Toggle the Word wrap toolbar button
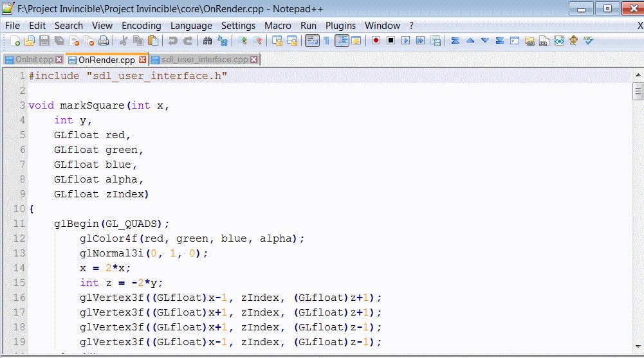Viewport: 644px width, 358px height. pos(312,40)
